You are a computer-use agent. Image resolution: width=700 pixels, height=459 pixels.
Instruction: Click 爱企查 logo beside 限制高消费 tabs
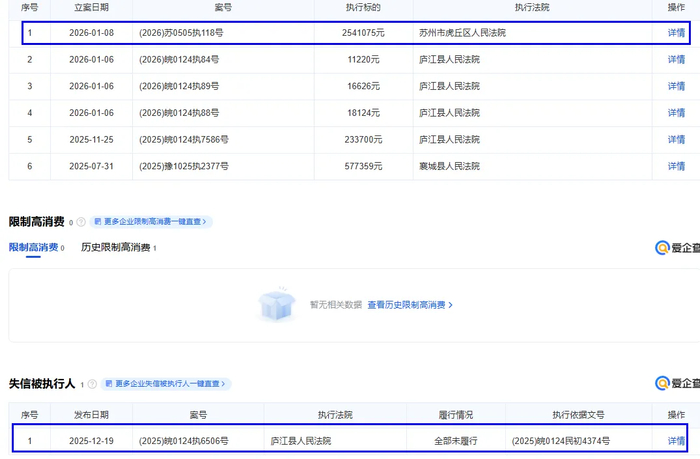[x=677, y=248]
